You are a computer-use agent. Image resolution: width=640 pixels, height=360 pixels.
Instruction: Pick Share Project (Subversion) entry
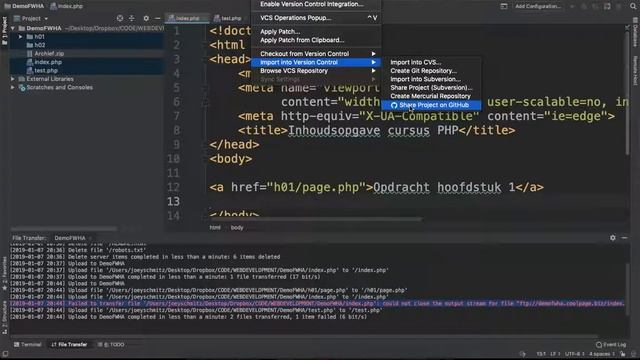431,88
